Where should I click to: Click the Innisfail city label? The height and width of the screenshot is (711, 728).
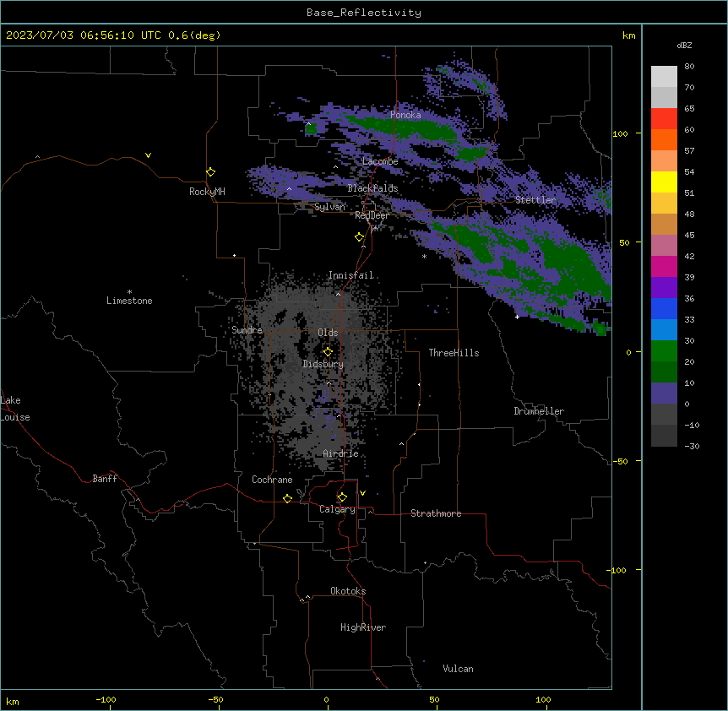click(350, 275)
